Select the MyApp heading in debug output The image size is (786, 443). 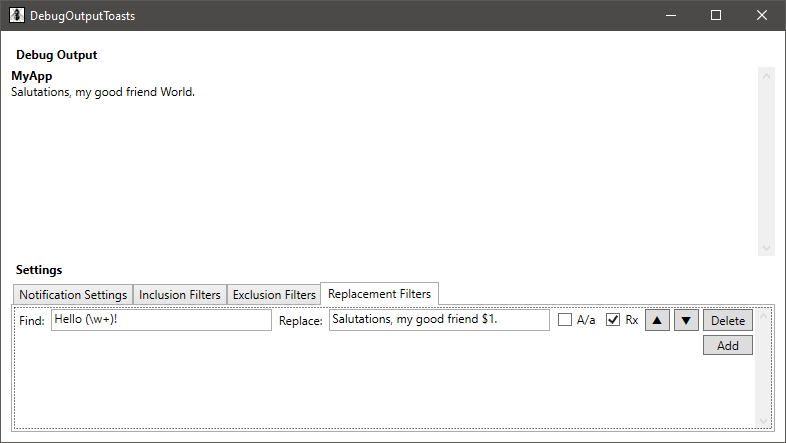click(x=32, y=76)
